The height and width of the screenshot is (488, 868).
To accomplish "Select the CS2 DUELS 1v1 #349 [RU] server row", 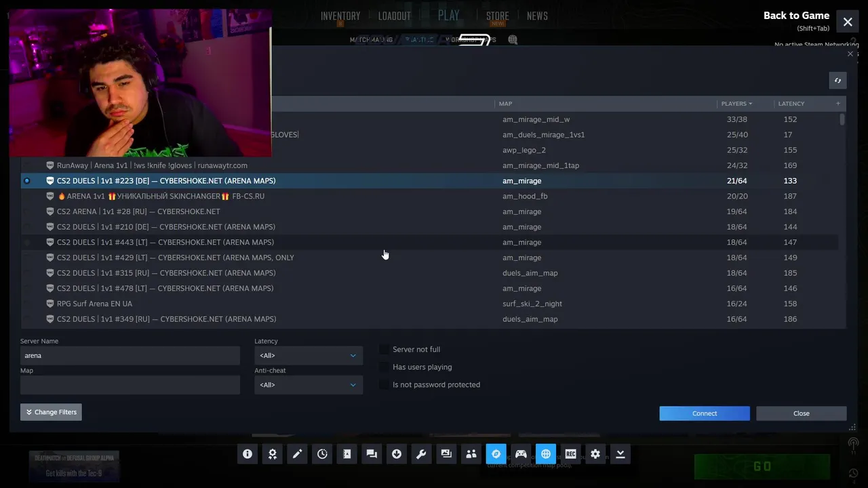I will click(430, 319).
